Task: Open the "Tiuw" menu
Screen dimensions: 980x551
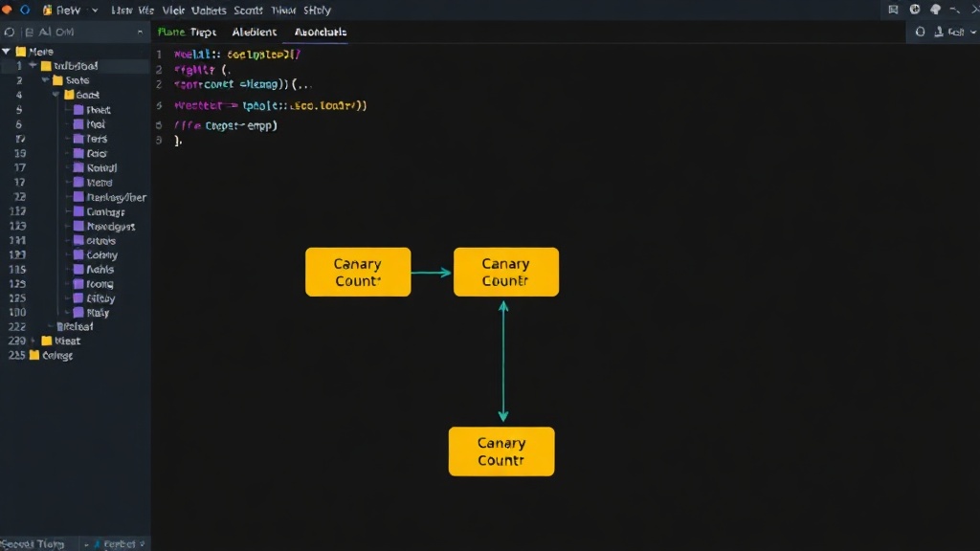Action: coord(283,10)
